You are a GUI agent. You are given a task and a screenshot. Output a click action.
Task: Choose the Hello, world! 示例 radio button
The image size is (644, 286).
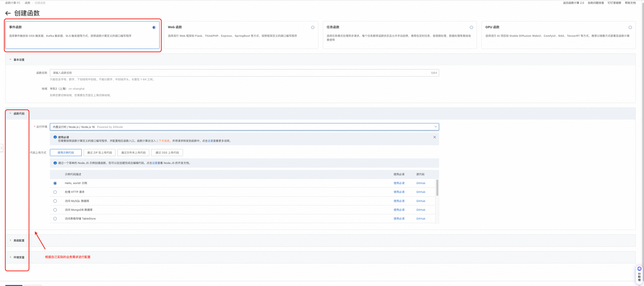click(x=55, y=183)
